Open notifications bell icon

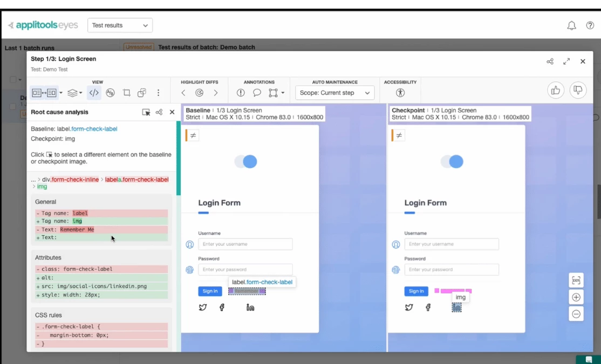(x=571, y=25)
